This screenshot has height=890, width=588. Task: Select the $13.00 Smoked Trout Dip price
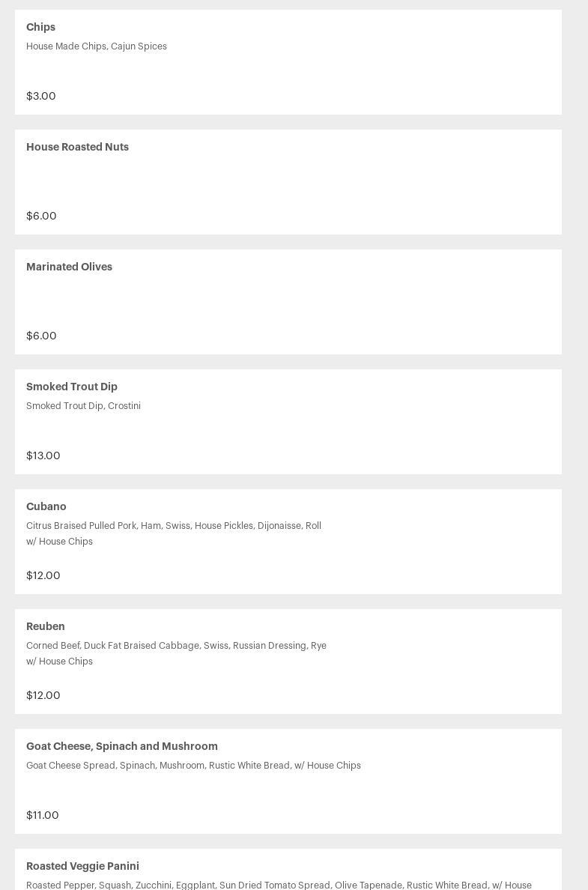click(43, 455)
